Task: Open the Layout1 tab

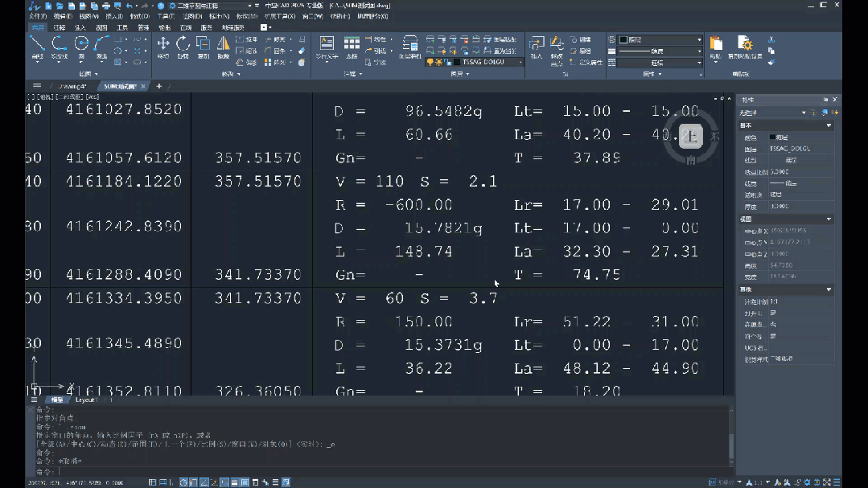Action: point(85,400)
